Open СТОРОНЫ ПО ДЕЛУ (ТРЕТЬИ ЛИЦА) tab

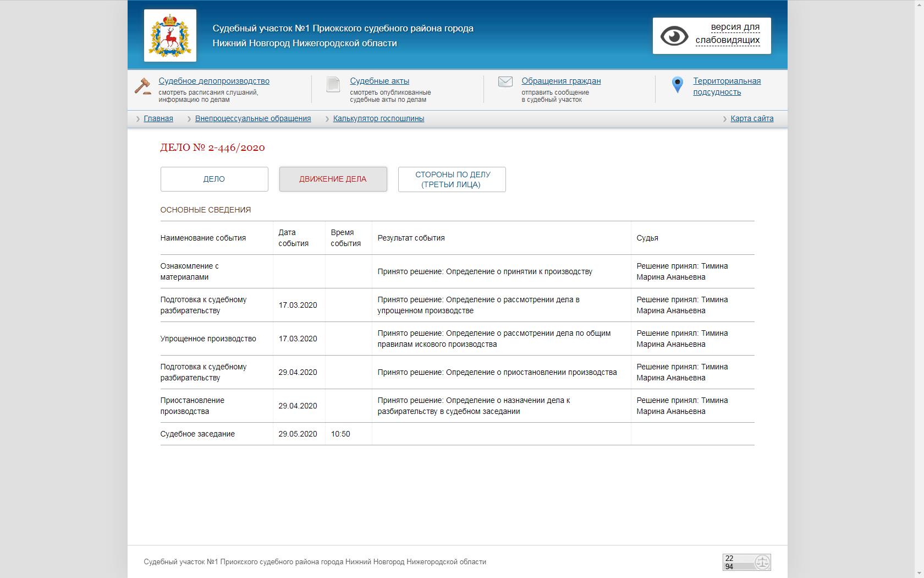(452, 179)
